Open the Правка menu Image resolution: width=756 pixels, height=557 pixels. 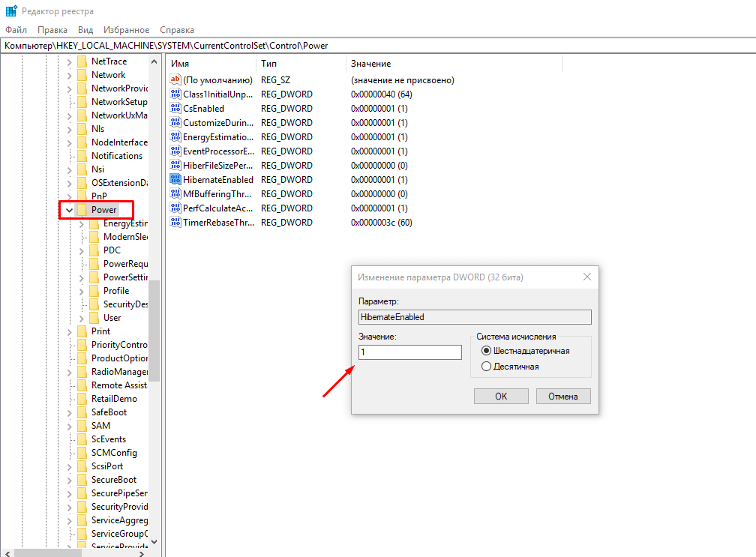[x=52, y=30]
